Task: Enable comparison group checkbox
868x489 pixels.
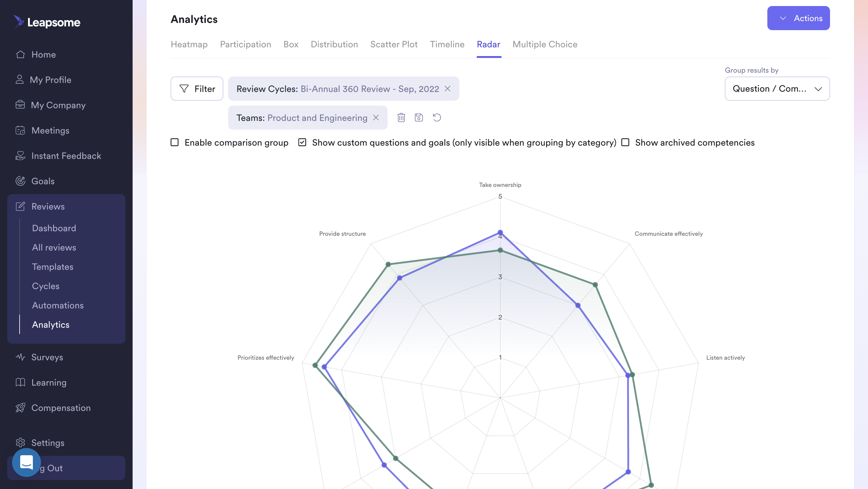Action: pos(175,142)
